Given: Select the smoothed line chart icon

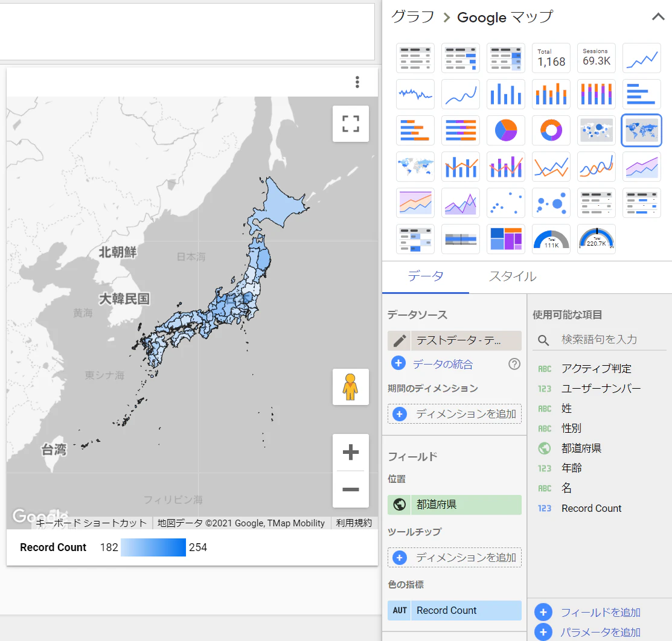Looking at the screenshot, I should 596,166.
